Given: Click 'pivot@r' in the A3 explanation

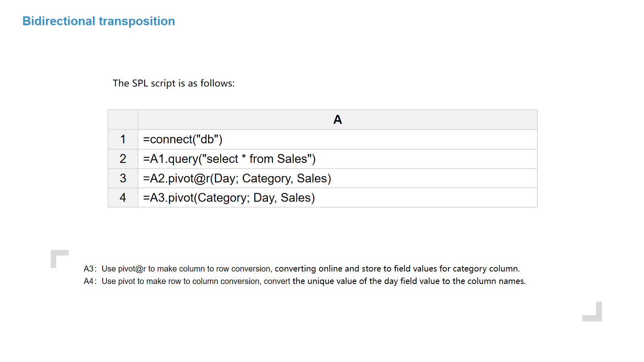Looking at the screenshot, I should tap(132, 269).
